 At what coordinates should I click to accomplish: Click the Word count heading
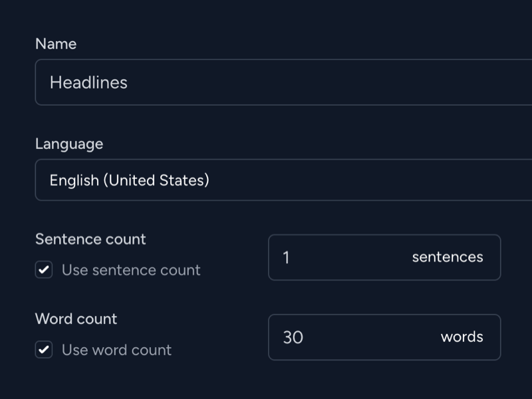point(76,319)
